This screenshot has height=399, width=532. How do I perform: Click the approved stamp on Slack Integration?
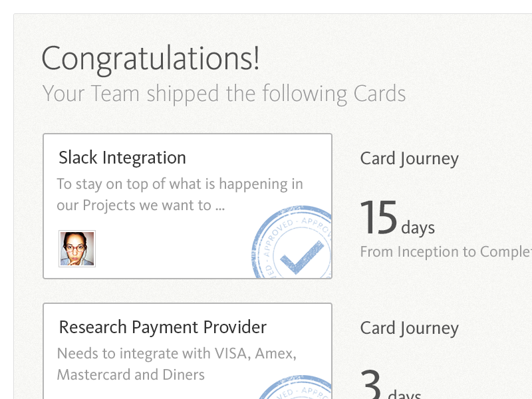[292, 242]
